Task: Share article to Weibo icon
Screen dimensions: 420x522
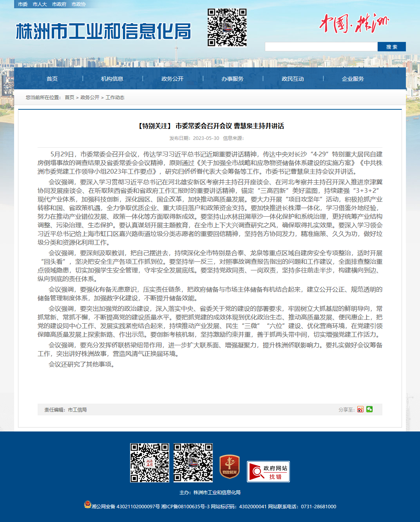Action: click(x=360, y=410)
